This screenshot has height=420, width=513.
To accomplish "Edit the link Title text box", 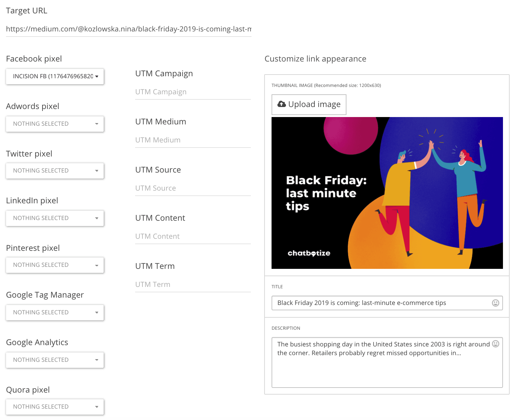I will pyautogui.click(x=381, y=303).
